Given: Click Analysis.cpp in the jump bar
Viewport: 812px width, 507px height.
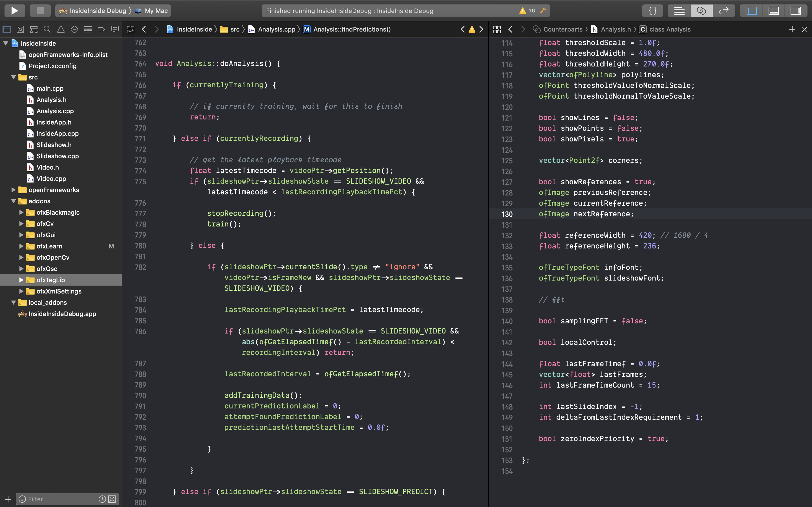Looking at the screenshot, I should 276,30.
